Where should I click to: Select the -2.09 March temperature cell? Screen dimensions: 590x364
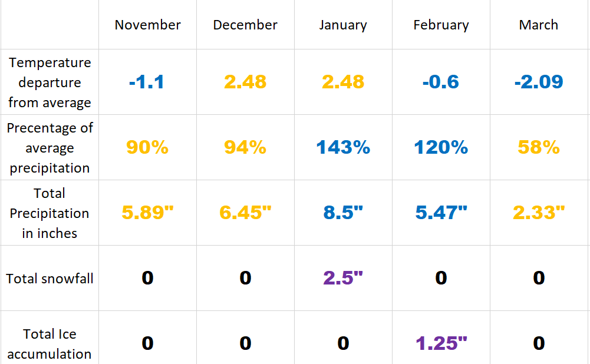pos(539,82)
